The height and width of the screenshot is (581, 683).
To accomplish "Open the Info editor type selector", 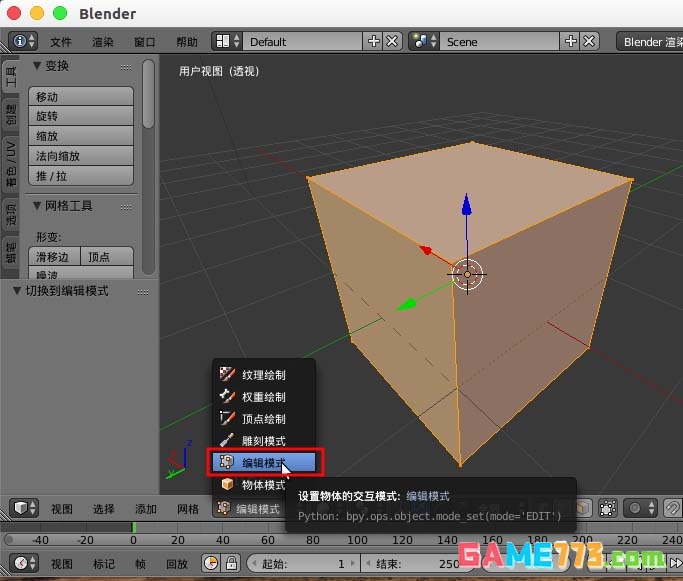I will pos(23,41).
